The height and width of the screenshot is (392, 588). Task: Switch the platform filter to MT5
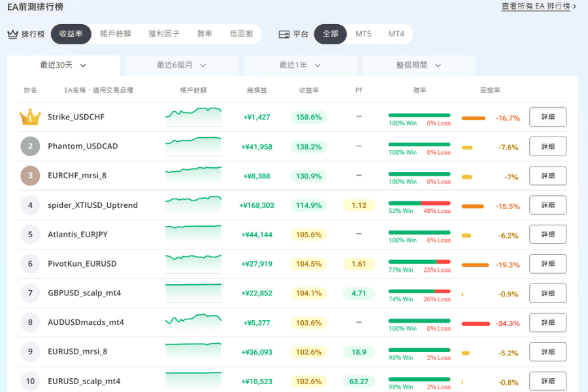(x=363, y=34)
